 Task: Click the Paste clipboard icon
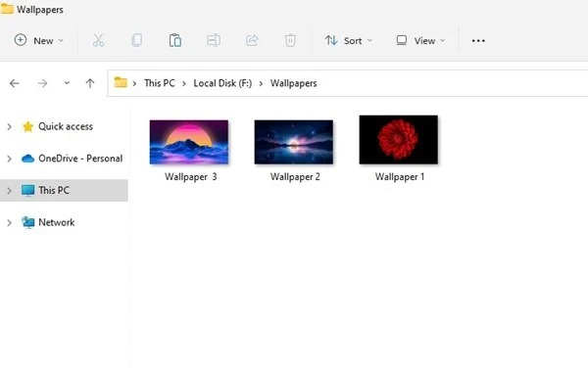click(175, 40)
